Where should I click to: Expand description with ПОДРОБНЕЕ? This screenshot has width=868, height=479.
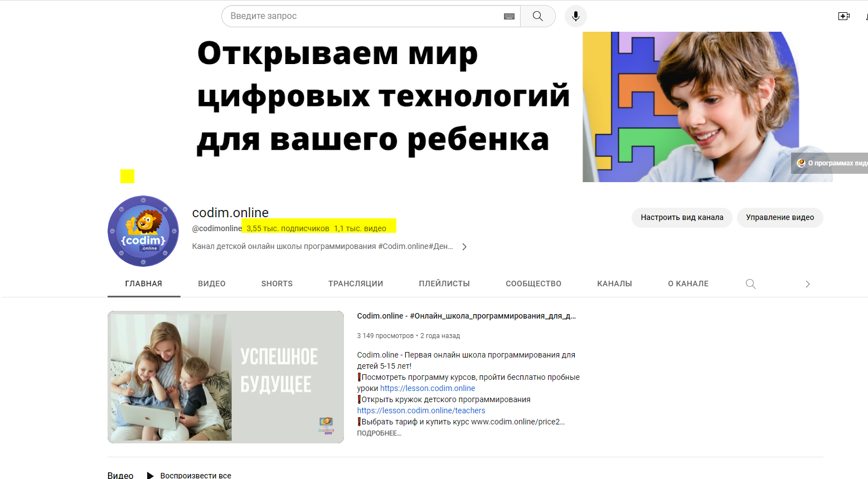379,433
